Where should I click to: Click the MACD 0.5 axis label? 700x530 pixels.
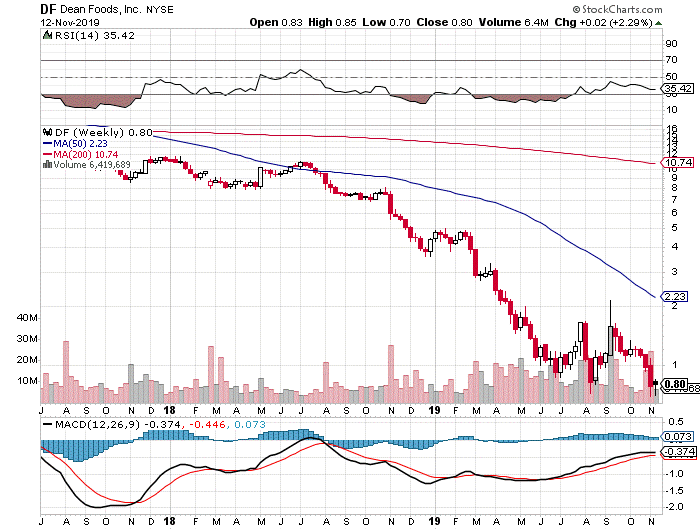[x=675, y=421]
